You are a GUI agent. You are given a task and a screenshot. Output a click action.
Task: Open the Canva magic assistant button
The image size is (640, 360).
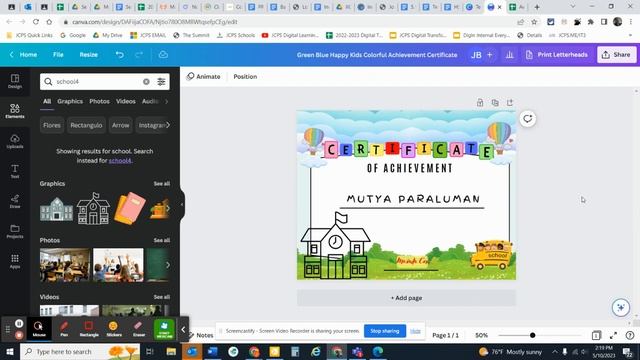pyautogui.click(x=620, y=307)
